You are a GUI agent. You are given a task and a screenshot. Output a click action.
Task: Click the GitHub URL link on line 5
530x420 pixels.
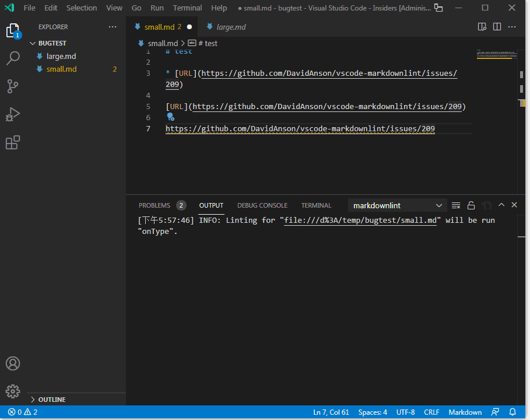327,107
